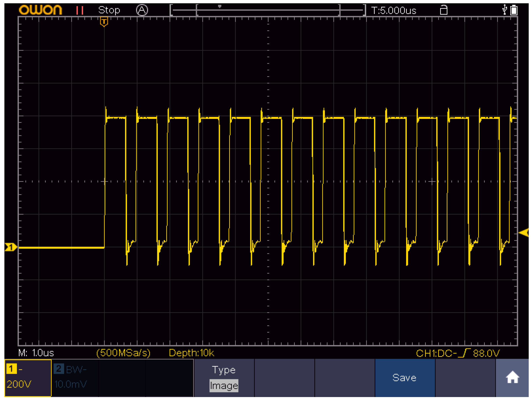Open the M: 1.0us timebase setting
This screenshot has height=401, width=532.
[x=36, y=353]
